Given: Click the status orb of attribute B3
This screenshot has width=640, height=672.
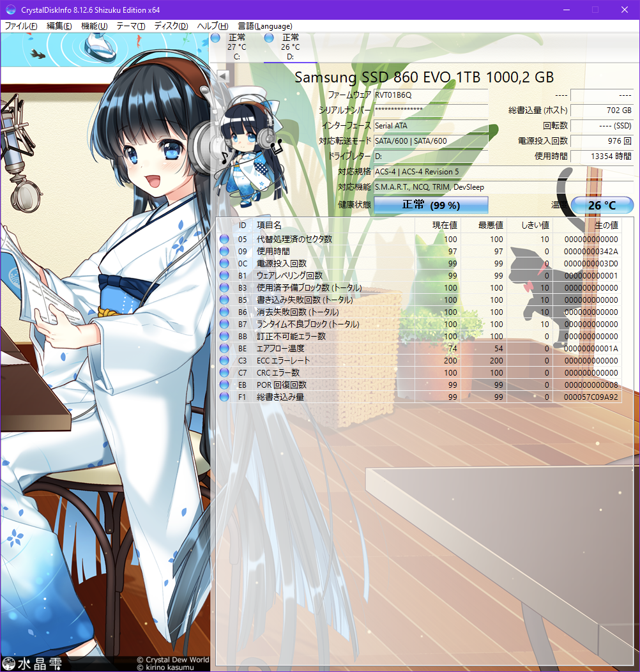Looking at the screenshot, I should tap(224, 287).
